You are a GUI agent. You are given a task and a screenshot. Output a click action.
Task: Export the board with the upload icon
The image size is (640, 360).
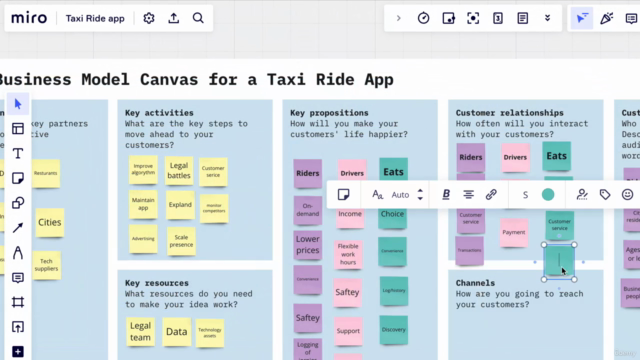[x=174, y=18]
